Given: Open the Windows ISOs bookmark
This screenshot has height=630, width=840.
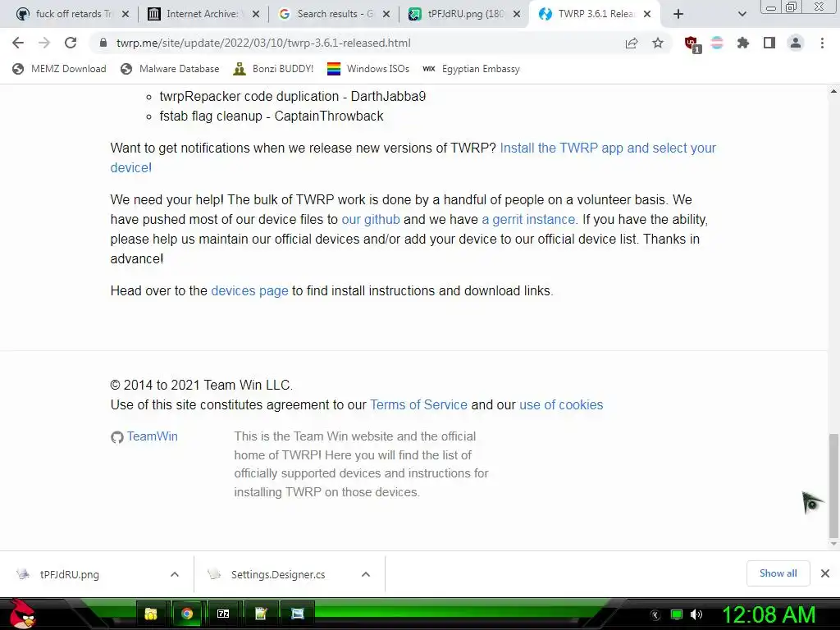Looking at the screenshot, I should click(x=368, y=69).
